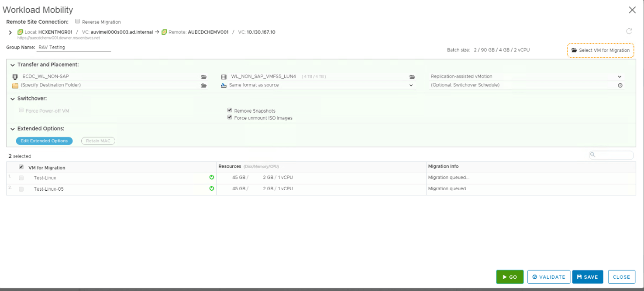Tick the checkbox for Test-Linux-05
Viewport: 644px width, 291px height.
coord(21,189)
